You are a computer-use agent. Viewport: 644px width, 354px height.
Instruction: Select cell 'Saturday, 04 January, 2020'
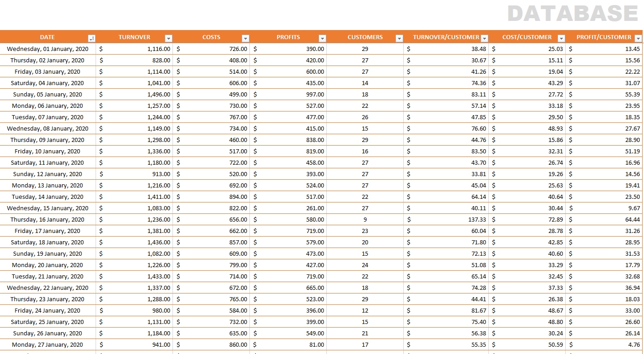pos(48,83)
